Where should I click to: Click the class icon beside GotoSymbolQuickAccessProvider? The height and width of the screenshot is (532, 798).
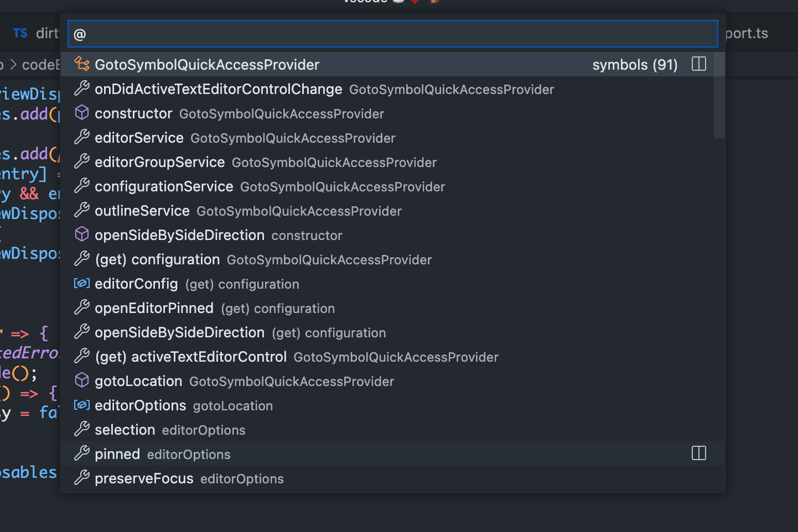[82, 64]
